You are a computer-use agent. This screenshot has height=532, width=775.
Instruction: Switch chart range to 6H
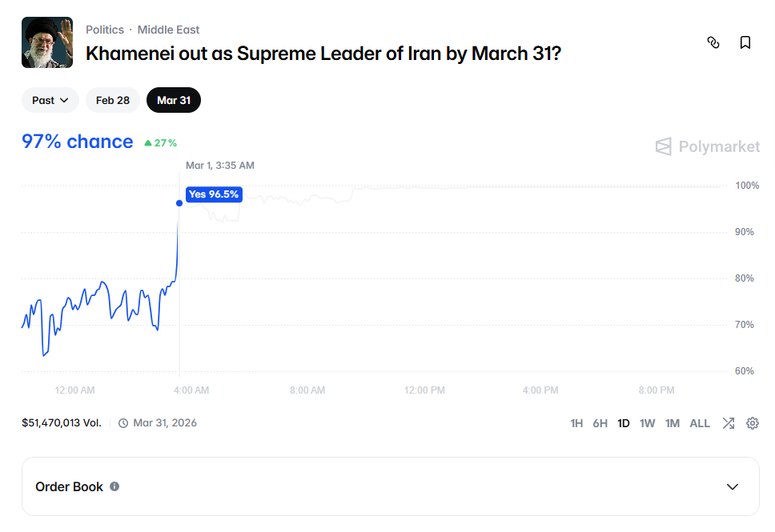tap(600, 423)
